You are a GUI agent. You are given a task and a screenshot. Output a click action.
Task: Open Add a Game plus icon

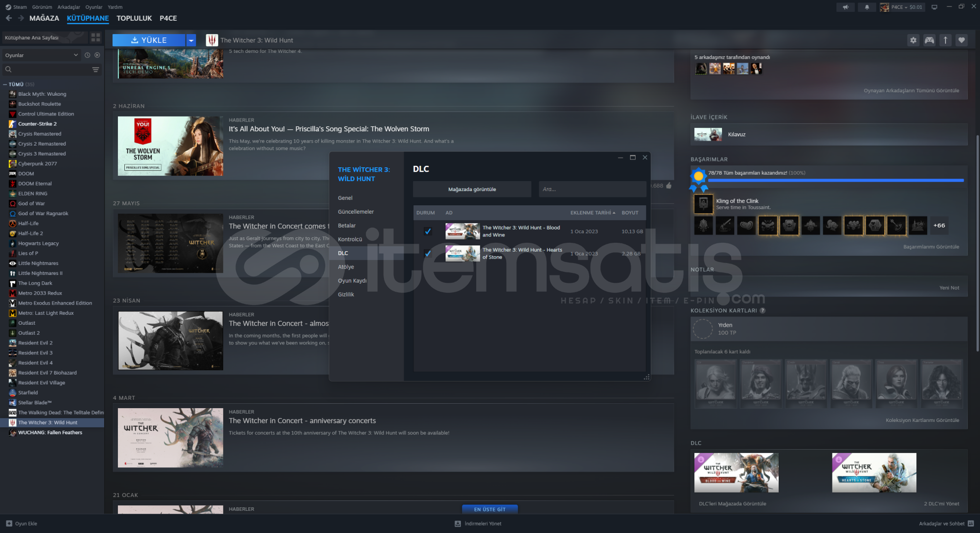[x=9, y=524]
